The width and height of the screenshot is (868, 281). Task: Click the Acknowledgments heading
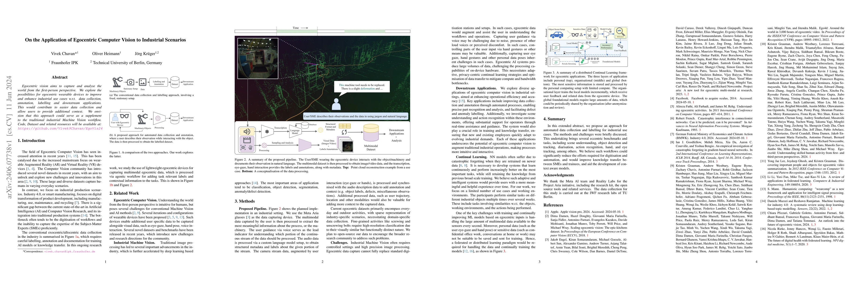558,175
